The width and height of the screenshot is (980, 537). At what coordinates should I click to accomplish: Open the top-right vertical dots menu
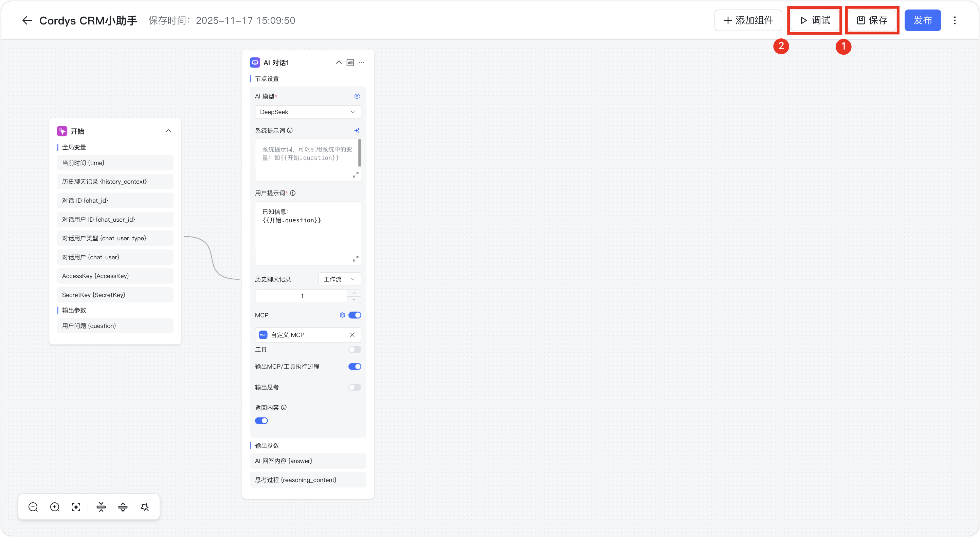[955, 21]
